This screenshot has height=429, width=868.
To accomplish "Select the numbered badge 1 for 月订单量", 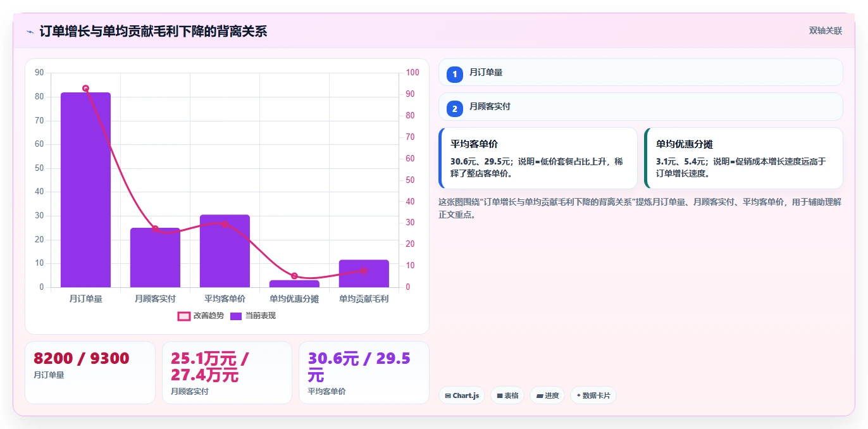I will point(455,74).
